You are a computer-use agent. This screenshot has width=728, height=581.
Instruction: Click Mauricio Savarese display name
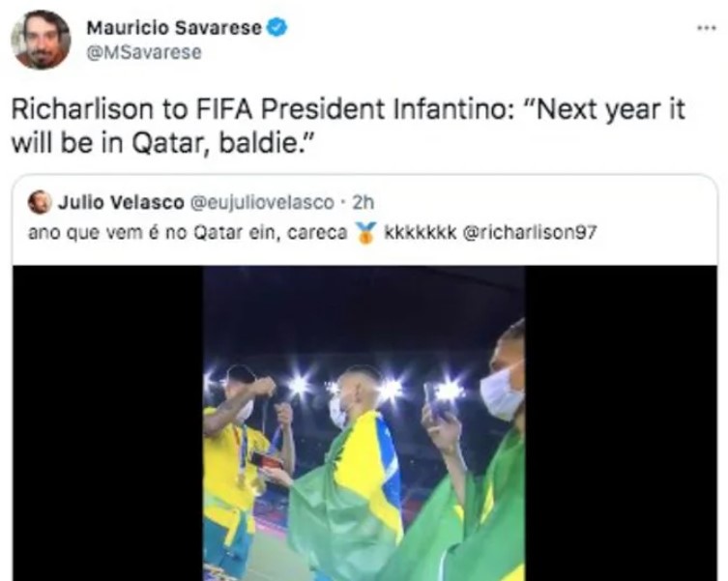[174, 28]
